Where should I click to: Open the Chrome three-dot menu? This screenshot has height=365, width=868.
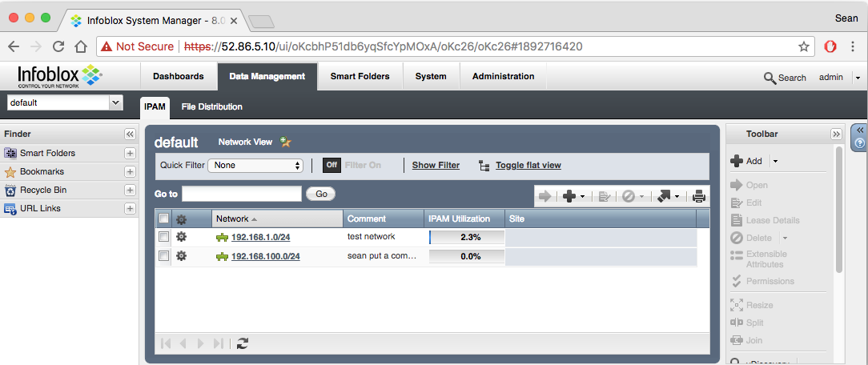pyautogui.click(x=853, y=46)
